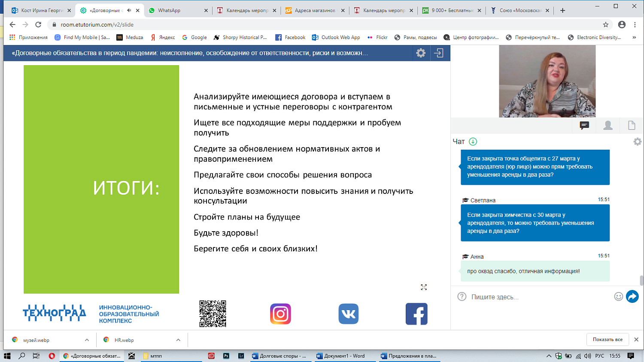Show hidden system tray icons
The height and width of the screenshot is (362, 644).
549,356
